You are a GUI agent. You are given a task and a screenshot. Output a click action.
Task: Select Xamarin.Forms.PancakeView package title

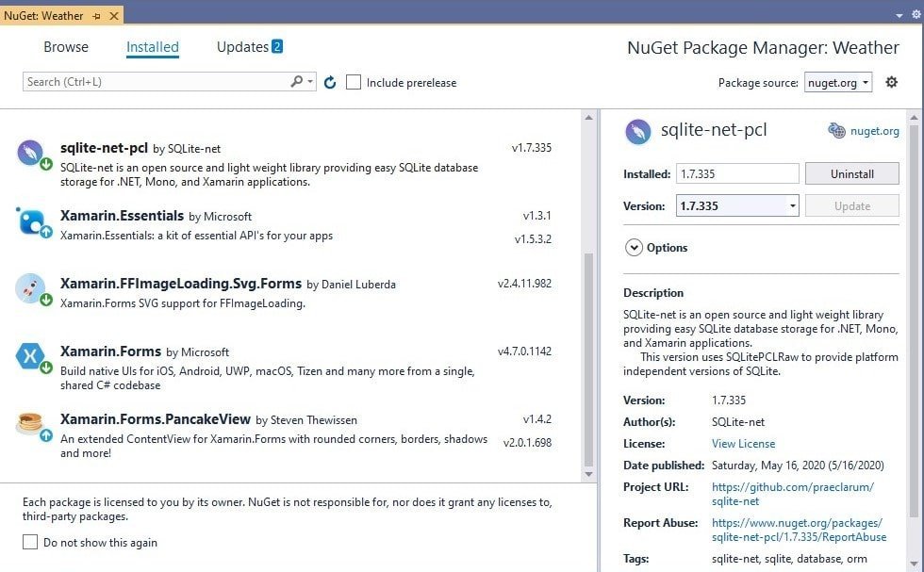156,418
